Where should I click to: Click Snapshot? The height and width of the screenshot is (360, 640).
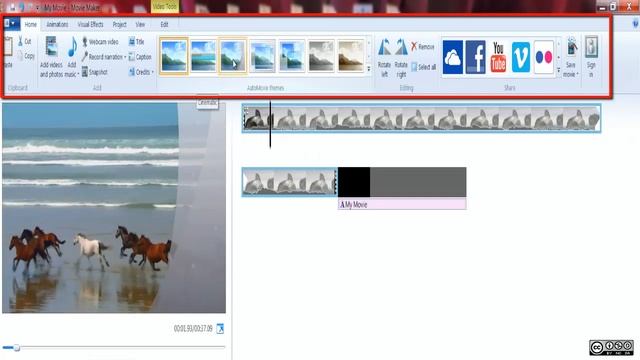point(95,72)
